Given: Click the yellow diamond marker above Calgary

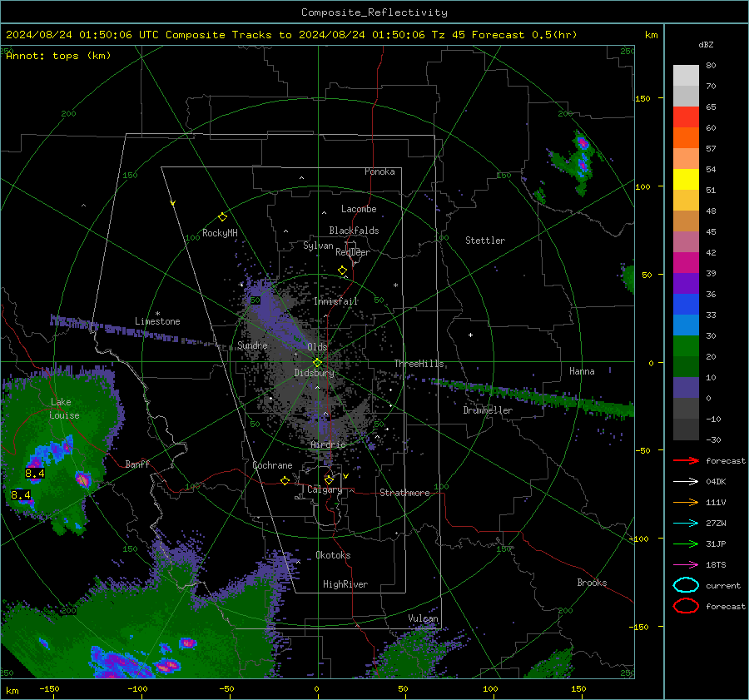Looking at the screenshot, I should coord(329,479).
